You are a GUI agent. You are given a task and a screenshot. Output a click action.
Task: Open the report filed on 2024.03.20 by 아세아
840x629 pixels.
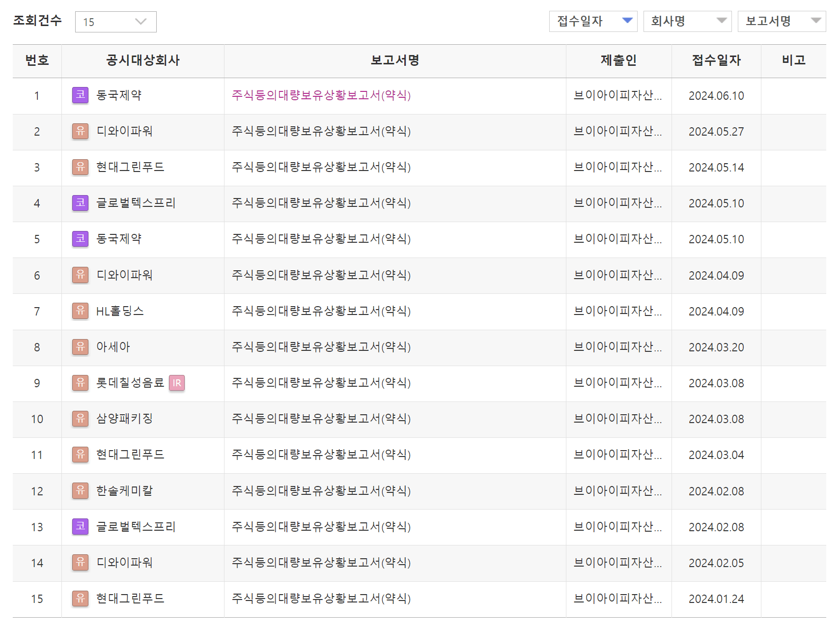321,347
